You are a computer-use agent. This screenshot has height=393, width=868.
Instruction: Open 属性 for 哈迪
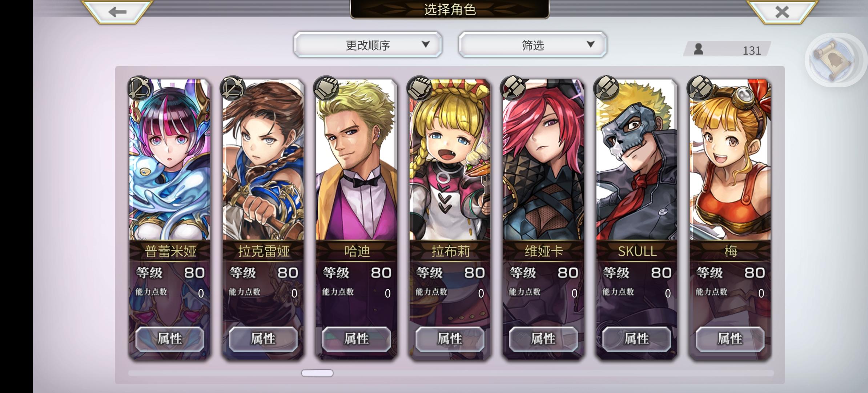tap(357, 339)
